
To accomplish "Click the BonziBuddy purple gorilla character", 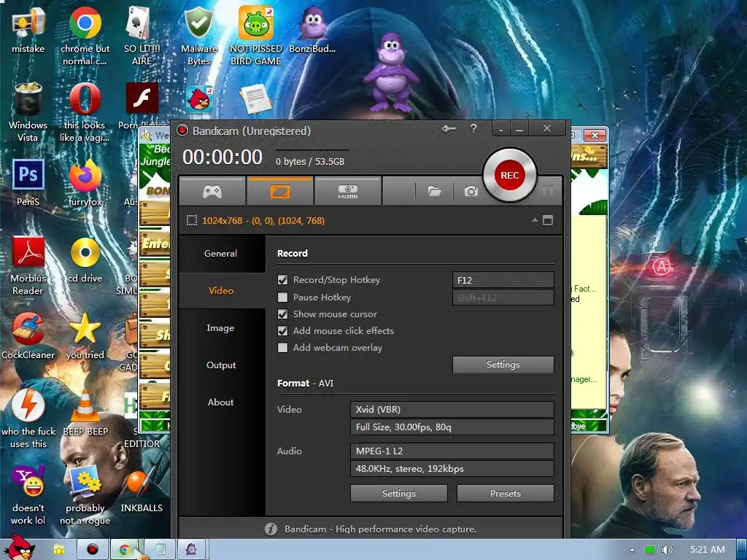I will coord(391,72).
